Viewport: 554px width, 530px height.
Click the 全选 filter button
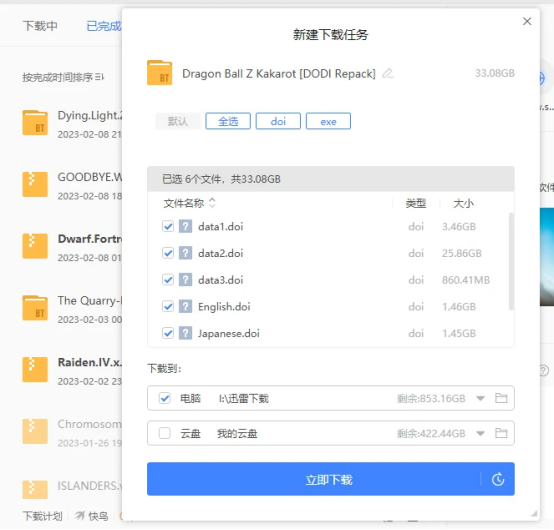click(228, 121)
